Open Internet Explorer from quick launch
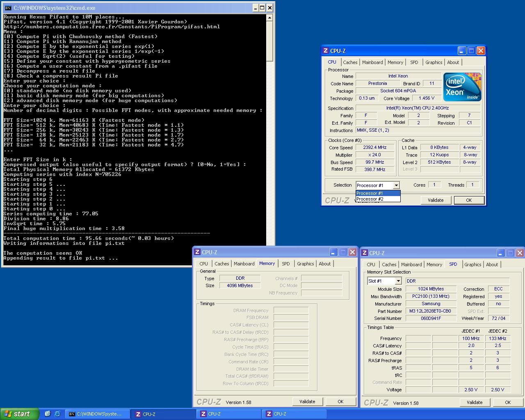This screenshot has height=420, width=525. pyautogui.click(x=57, y=414)
